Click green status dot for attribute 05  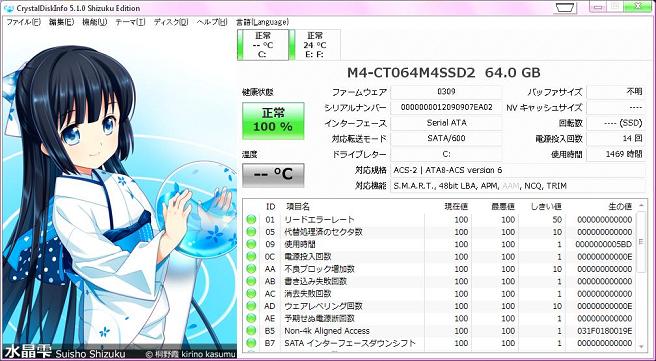(x=251, y=232)
